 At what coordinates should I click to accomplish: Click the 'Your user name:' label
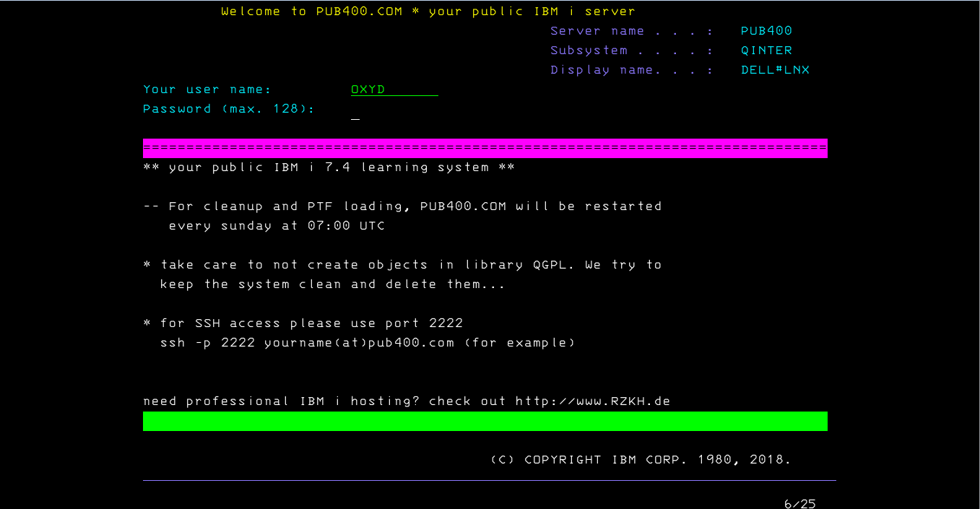(207, 90)
